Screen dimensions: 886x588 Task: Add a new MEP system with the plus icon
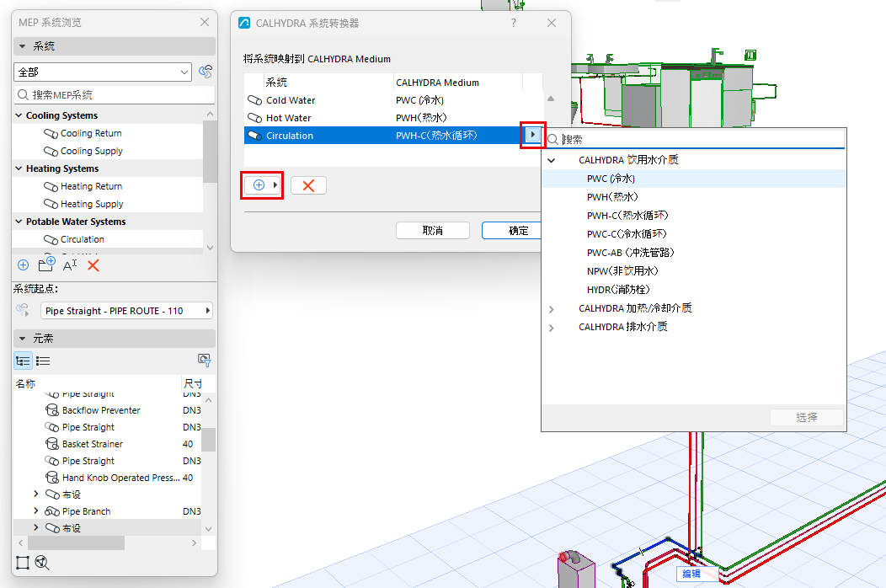[x=24, y=265]
